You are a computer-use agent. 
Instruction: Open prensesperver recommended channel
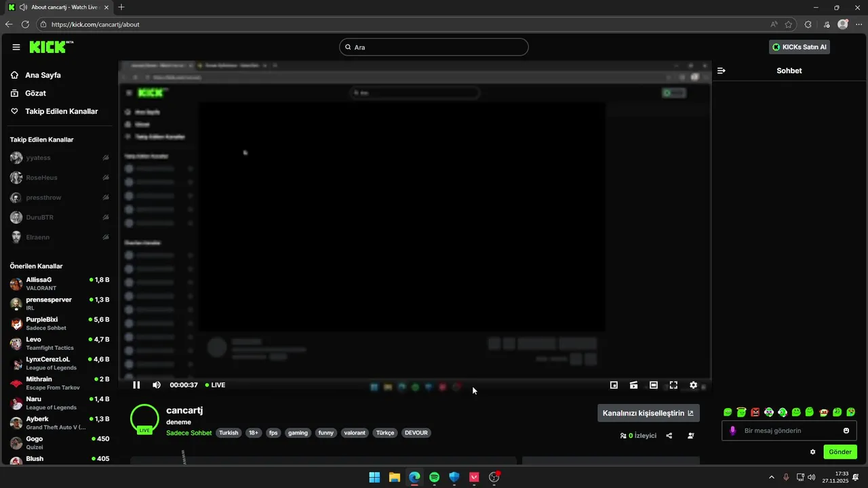tap(60, 304)
